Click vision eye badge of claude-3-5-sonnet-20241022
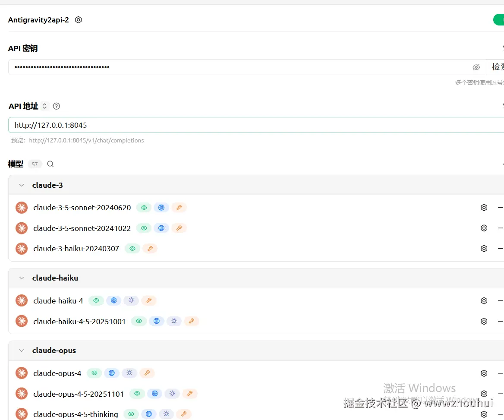This screenshot has width=504, height=420. click(144, 228)
